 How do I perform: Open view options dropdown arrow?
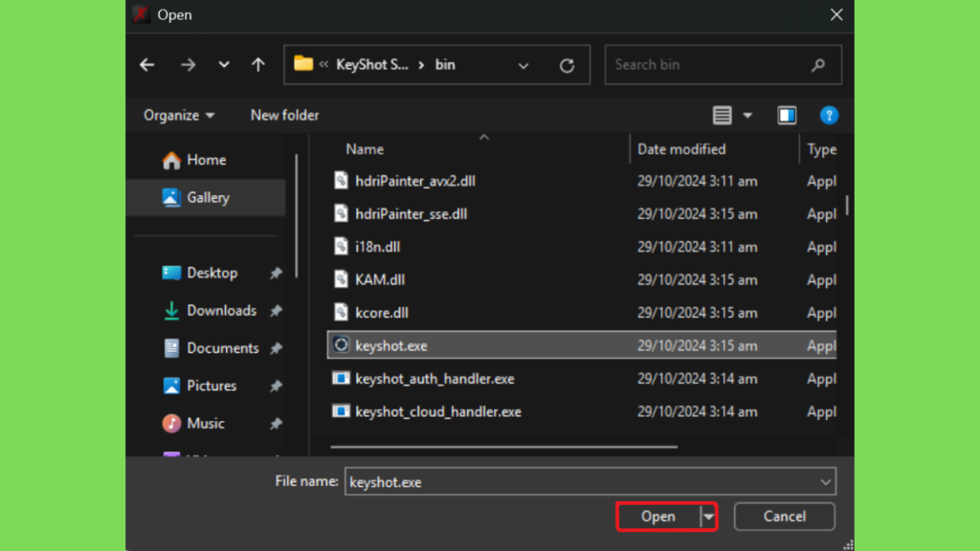(747, 116)
